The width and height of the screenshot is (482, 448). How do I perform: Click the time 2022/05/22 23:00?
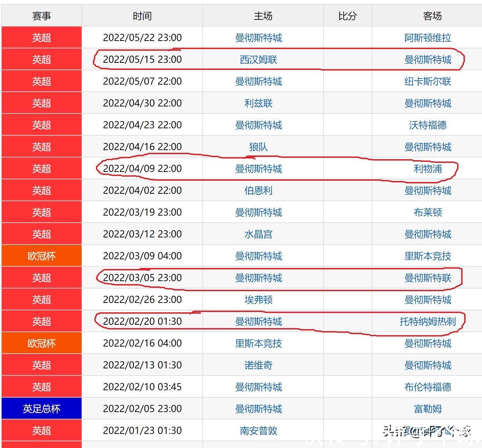click(x=142, y=38)
